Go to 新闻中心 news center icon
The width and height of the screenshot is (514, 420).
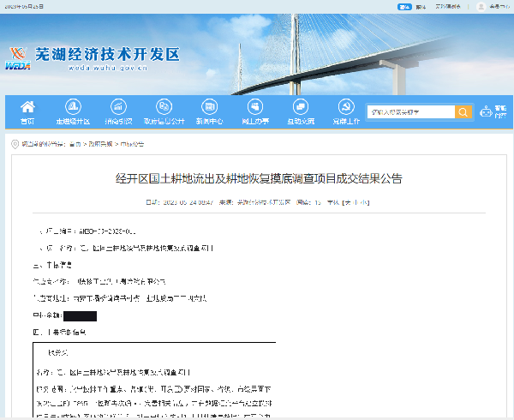tap(210, 107)
